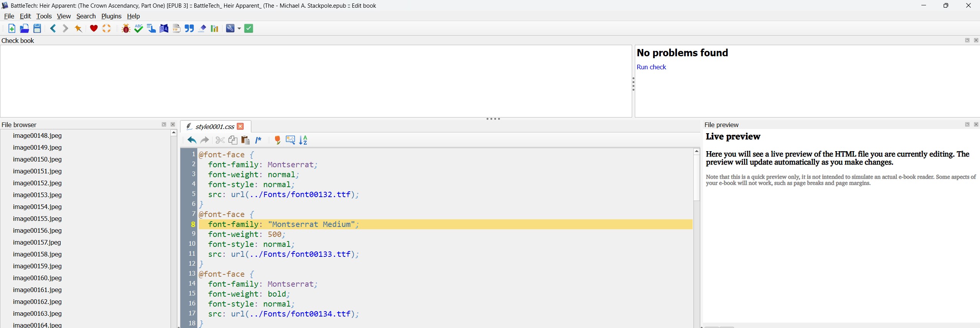Screen dimensions: 980x328
Task: Sort CSS rules with the A-Z icon
Action: (x=303, y=140)
